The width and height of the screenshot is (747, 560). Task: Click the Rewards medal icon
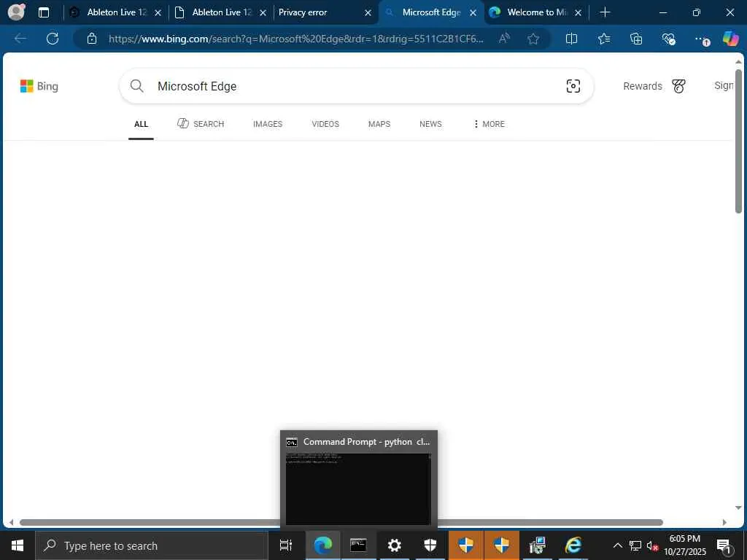[x=678, y=86]
